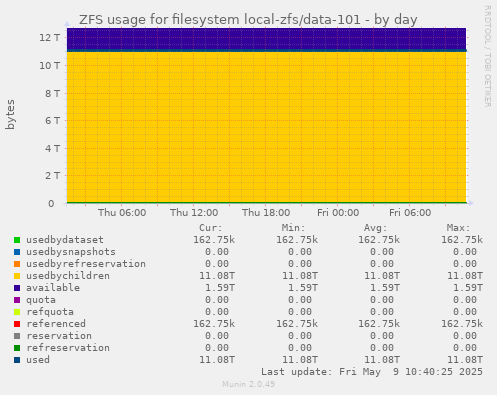Click usedbychildren Cur value 11.08T
This screenshot has height=395, width=497.
coord(217,276)
